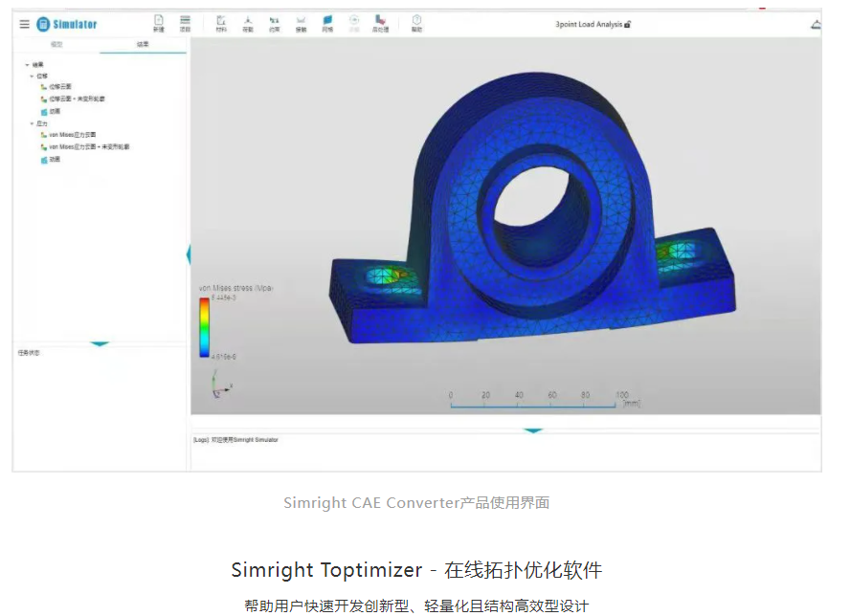Click the 3point Load Analysis project title

pos(589,25)
